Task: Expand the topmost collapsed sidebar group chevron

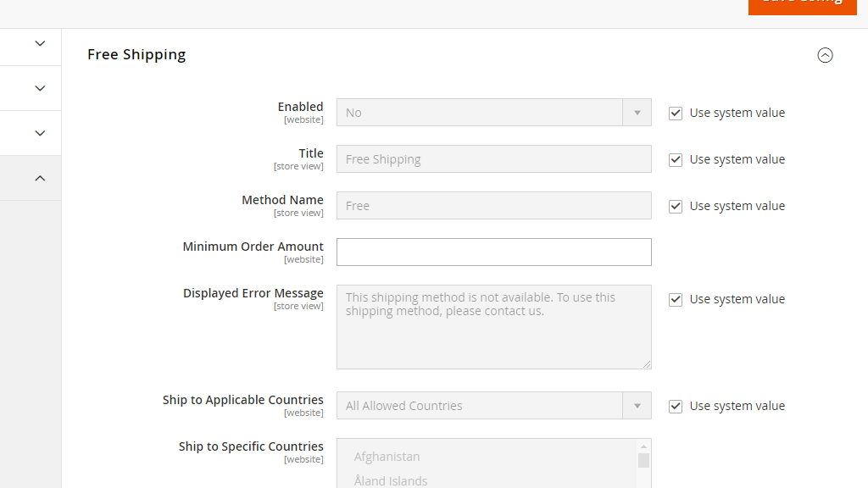Action: coord(40,43)
